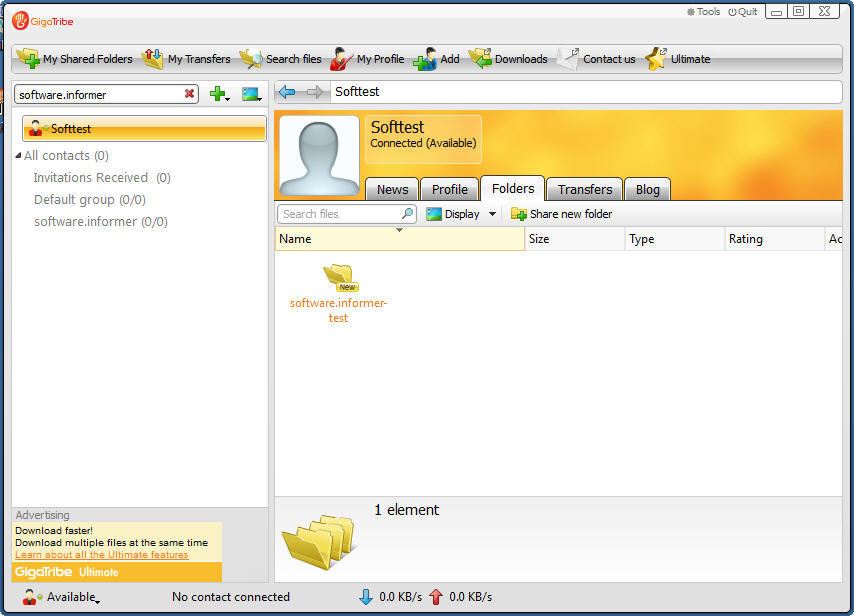The image size is (854, 616).
Task: Click the back navigation arrow
Action: [287, 92]
